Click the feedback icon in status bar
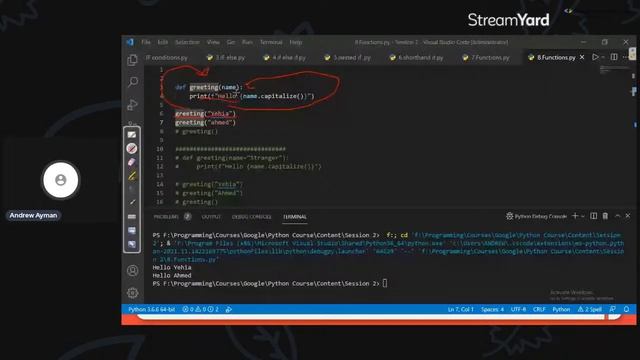Viewport: 640px width, 360px height. (613, 309)
